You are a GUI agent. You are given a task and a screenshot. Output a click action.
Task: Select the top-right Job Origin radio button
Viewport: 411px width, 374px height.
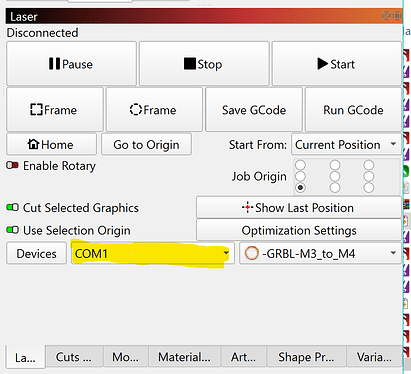point(369,165)
